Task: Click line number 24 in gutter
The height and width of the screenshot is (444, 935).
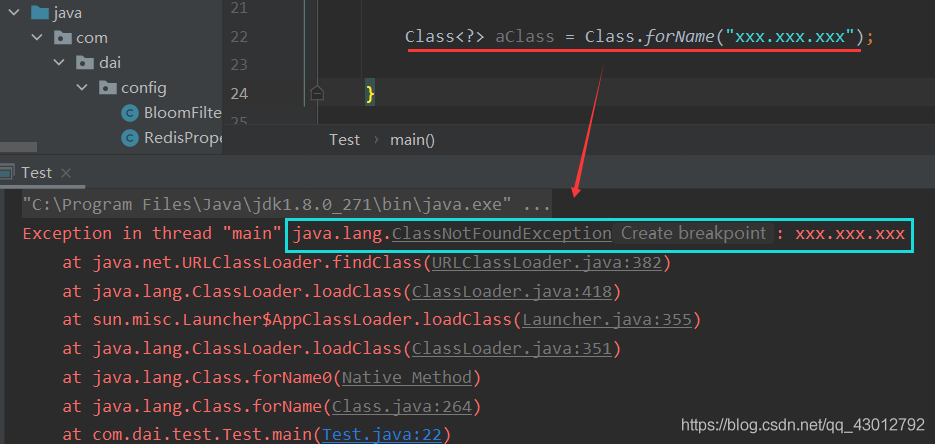Action: pyautogui.click(x=238, y=94)
